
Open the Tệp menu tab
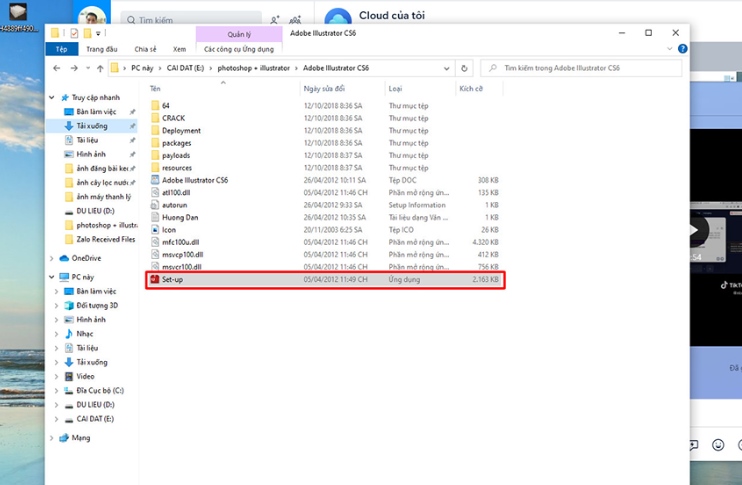point(61,48)
